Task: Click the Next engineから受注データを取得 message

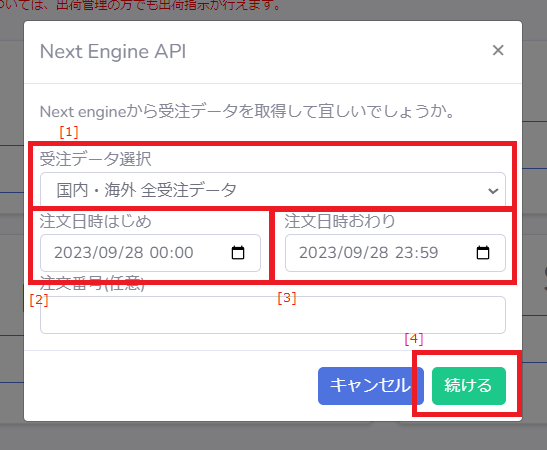Action: pyautogui.click(x=247, y=112)
